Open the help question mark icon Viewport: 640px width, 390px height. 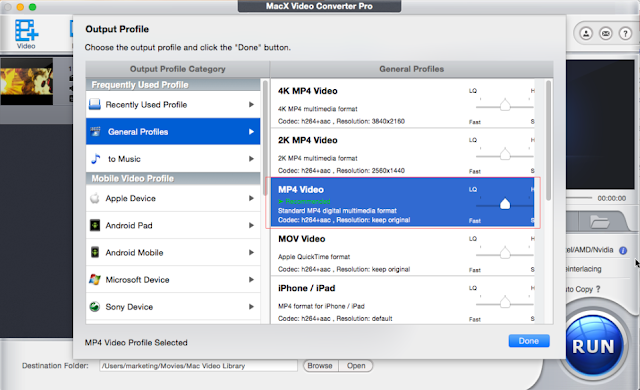[625, 33]
